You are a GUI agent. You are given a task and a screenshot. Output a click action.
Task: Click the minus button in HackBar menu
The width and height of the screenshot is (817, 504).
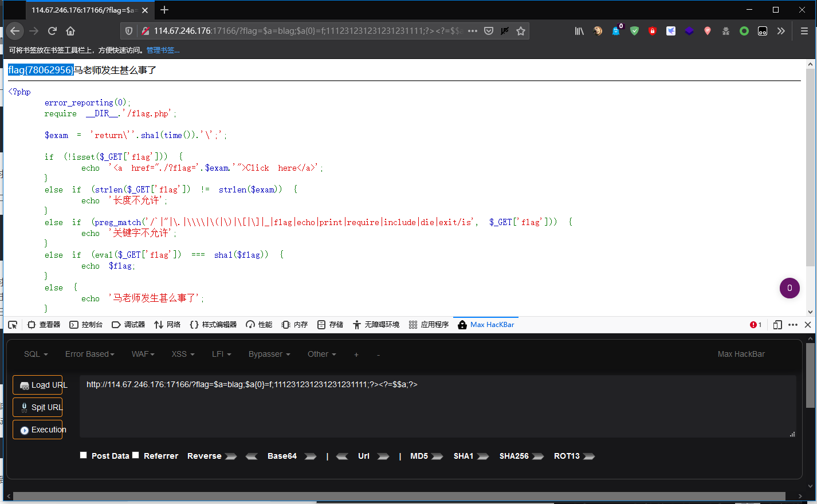(x=378, y=355)
